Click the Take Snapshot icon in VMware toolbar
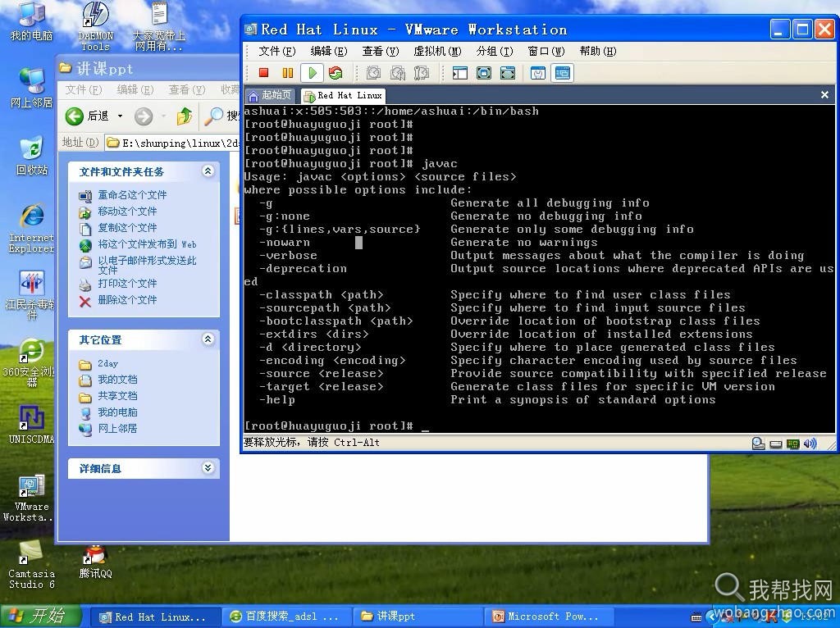840x628 pixels. coord(373,73)
